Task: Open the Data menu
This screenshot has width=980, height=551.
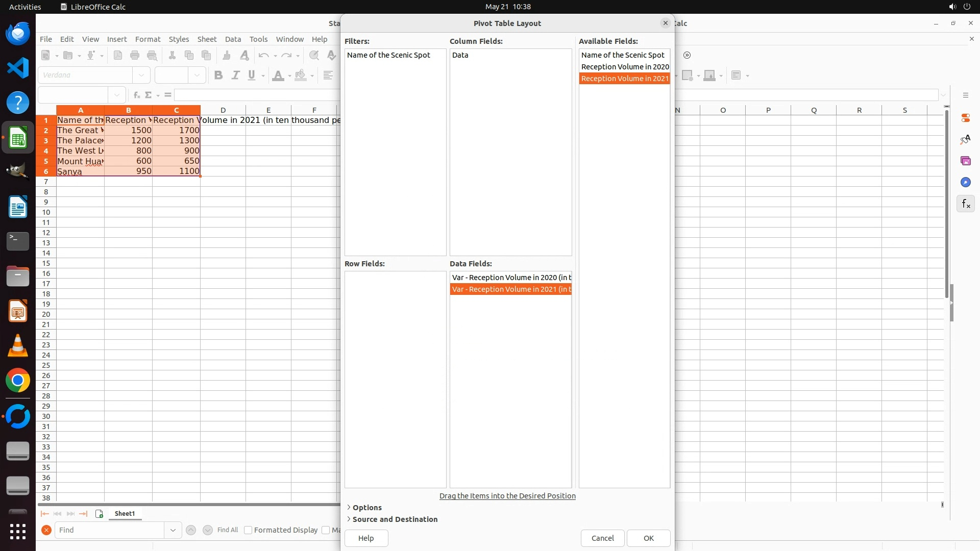Action: tap(233, 39)
